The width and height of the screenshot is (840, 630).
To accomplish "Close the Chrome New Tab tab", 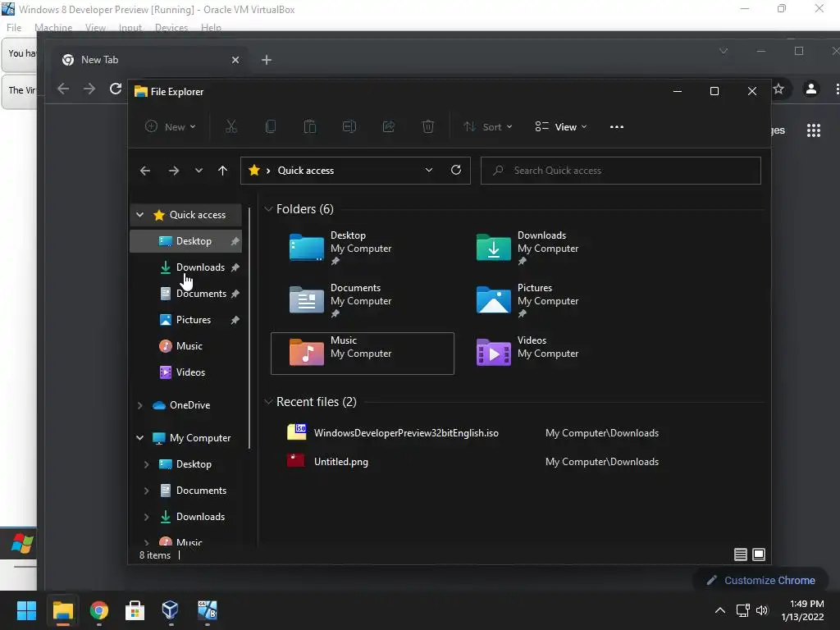I will click(235, 60).
